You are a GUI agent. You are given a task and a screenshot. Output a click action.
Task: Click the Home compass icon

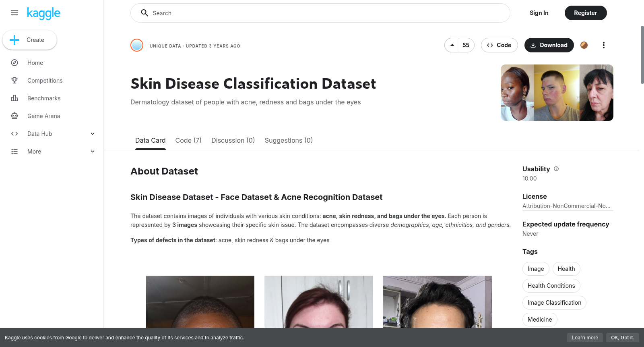(14, 63)
